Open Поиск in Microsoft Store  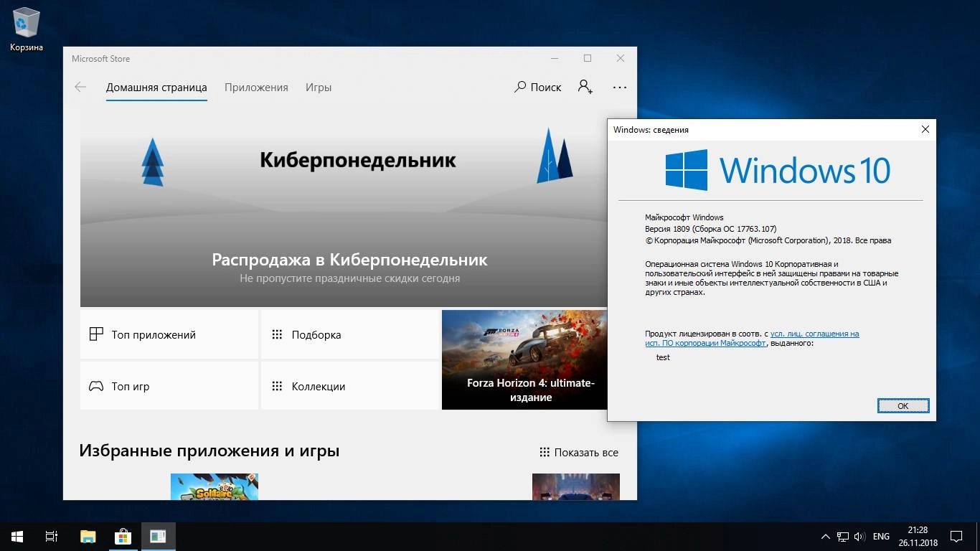(x=538, y=87)
